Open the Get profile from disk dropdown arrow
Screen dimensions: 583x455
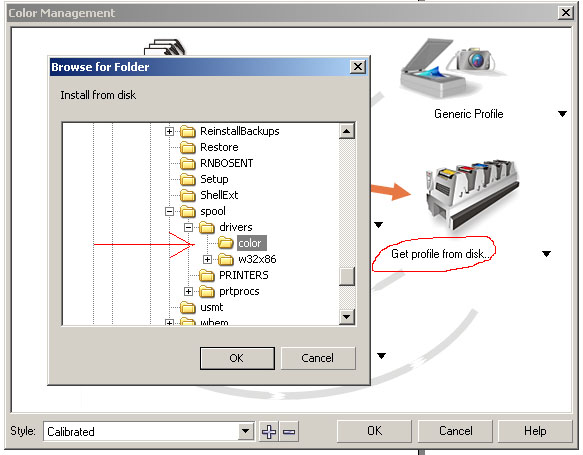tap(546, 254)
